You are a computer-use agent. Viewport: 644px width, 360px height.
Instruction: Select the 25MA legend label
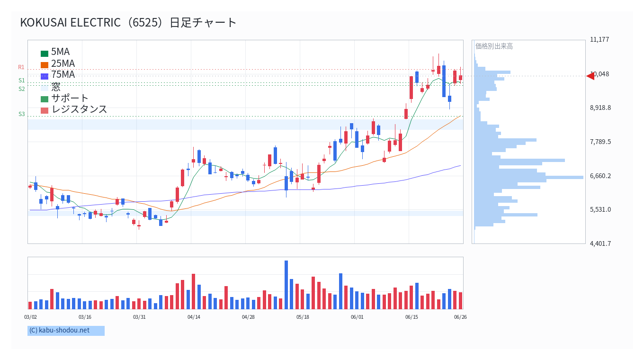[x=63, y=63]
